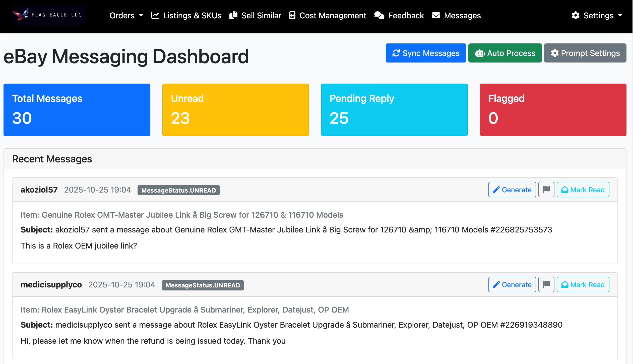This screenshot has width=633, height=364.
Task: Click the Flag Eagle LLC logo
Action: pos(48,15)
